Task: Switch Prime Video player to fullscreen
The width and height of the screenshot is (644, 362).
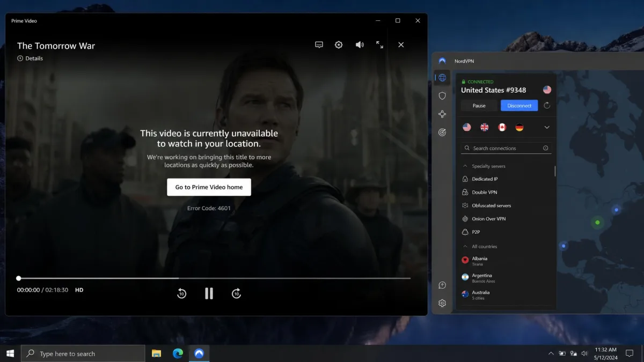Action: coord(380,45)
